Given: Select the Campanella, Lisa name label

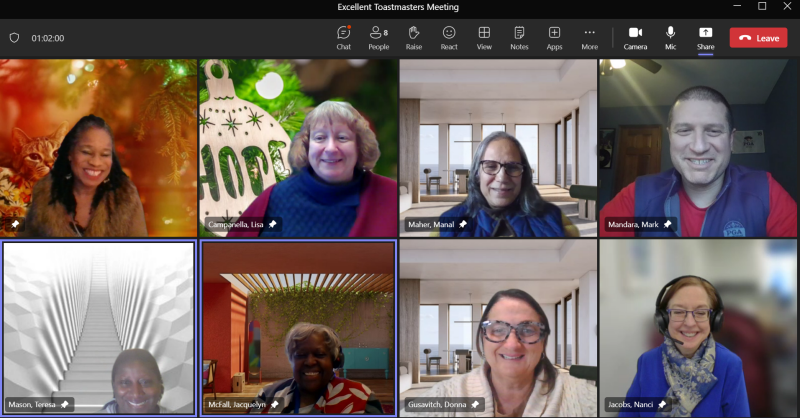Looking at the screenshot, I should point(235,224).
